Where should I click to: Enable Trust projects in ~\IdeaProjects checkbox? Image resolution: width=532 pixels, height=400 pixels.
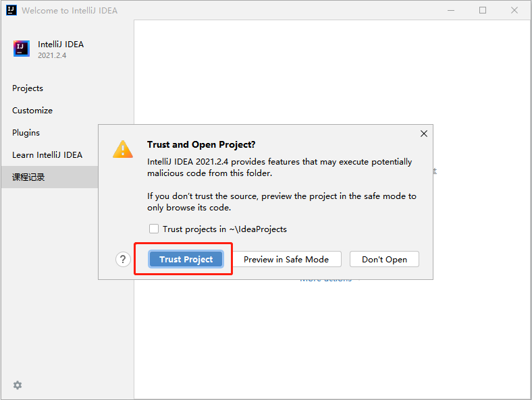pyautogui.click(x=154, y=229)
